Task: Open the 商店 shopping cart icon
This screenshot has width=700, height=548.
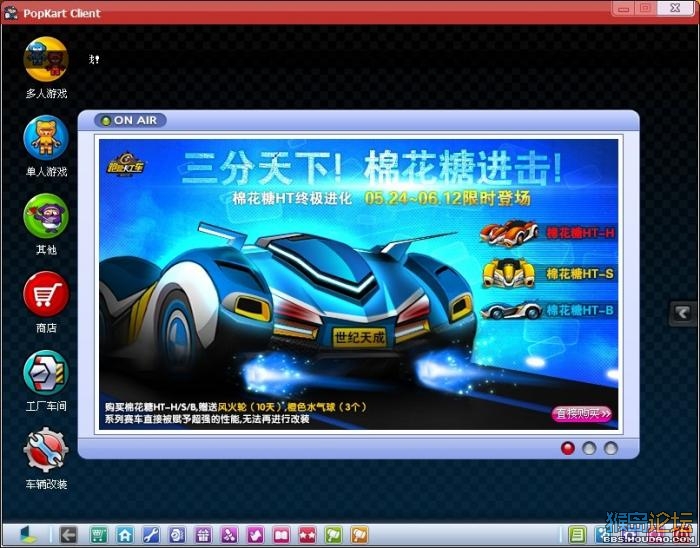Action: [x=46, y=294]
